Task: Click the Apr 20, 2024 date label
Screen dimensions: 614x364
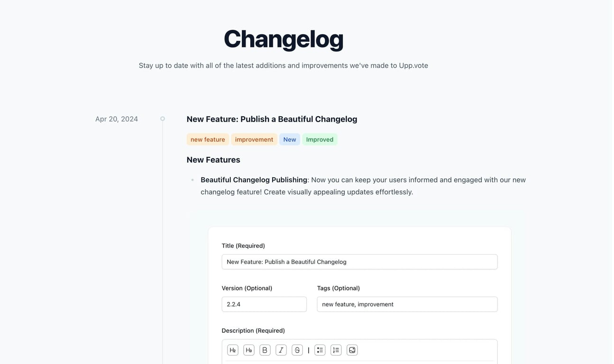Action: coord(117,119)
